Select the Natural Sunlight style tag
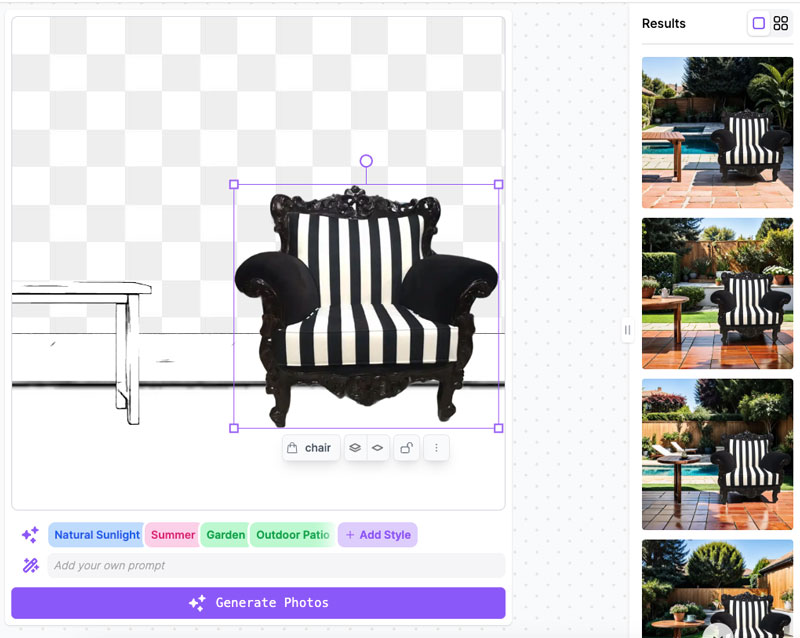Viewport: 800px width, 638px height. (x=96, y=535)
